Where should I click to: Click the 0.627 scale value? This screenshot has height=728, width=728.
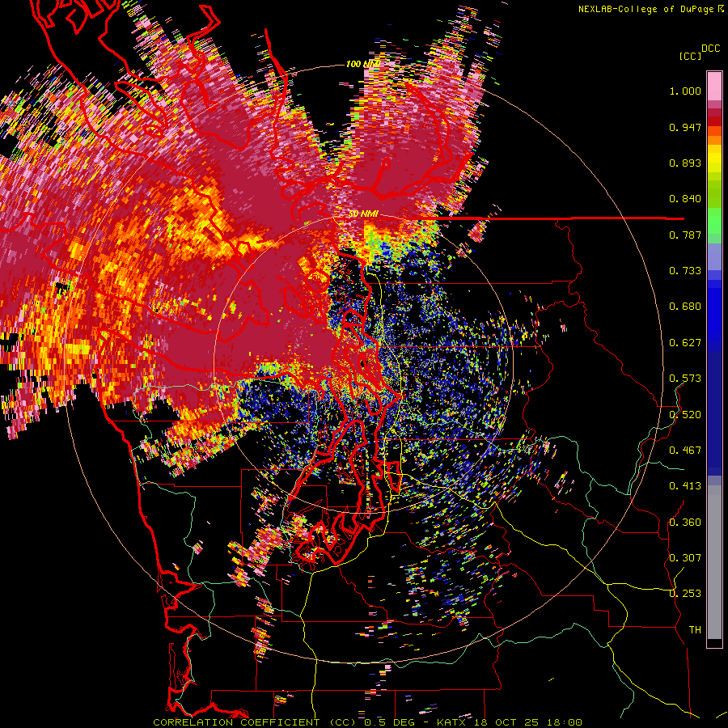(685, 343)
